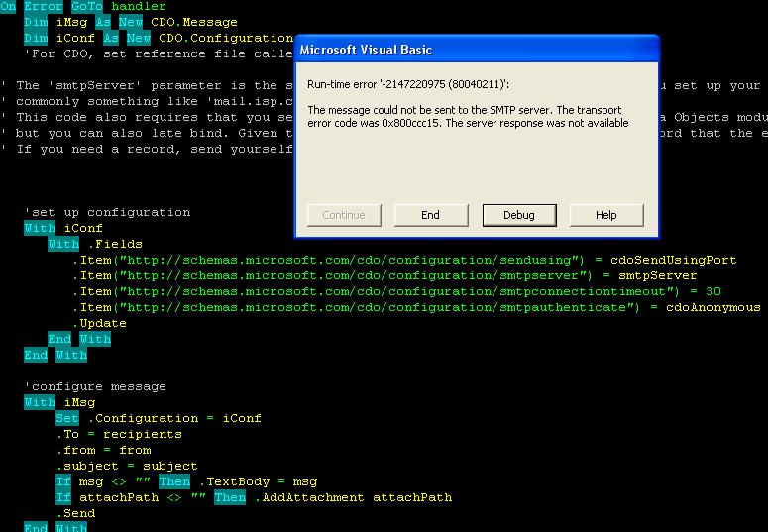Click the 'Set .Configuration = iConf' line

point(159,418)
